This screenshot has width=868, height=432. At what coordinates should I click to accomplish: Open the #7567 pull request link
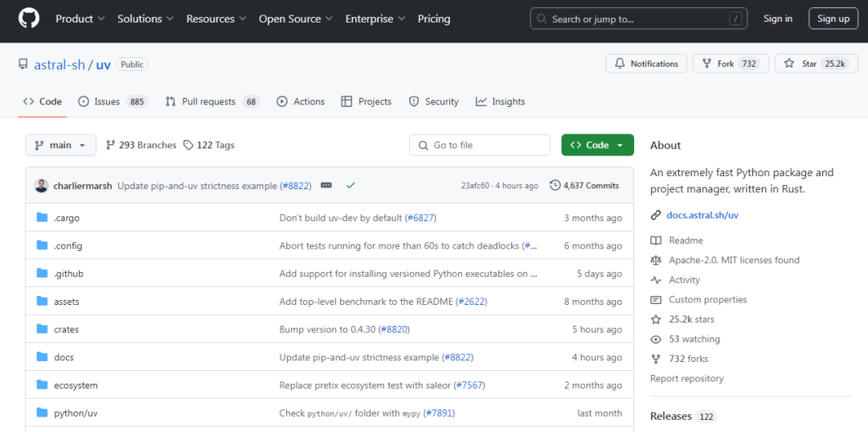[x=469, y=385]
